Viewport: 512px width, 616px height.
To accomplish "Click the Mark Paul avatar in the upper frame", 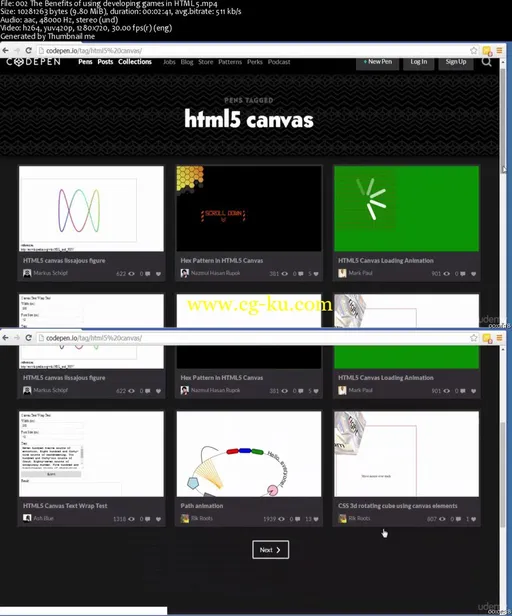I will [342, 273].
